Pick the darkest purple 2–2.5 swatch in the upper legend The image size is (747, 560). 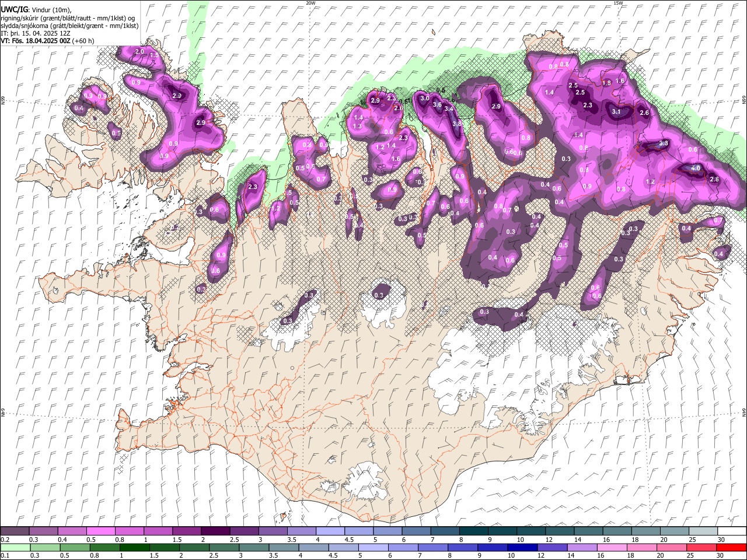point(215,531)
